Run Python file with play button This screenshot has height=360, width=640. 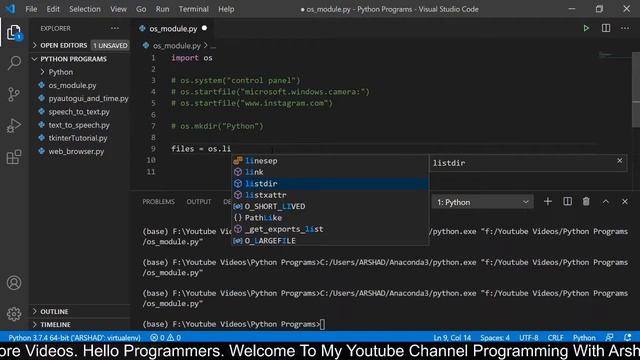tap(586, 28)
